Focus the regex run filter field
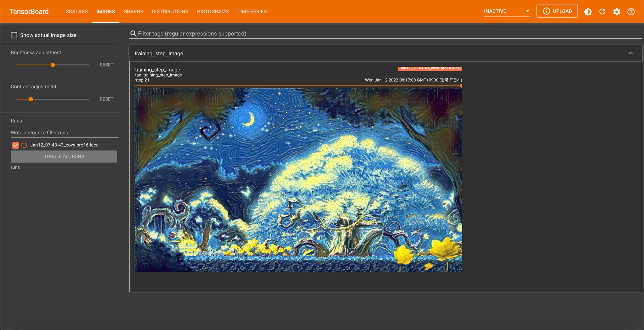This screenshot has height=330, width=644. pyautogui.click(x=64, y=133)
